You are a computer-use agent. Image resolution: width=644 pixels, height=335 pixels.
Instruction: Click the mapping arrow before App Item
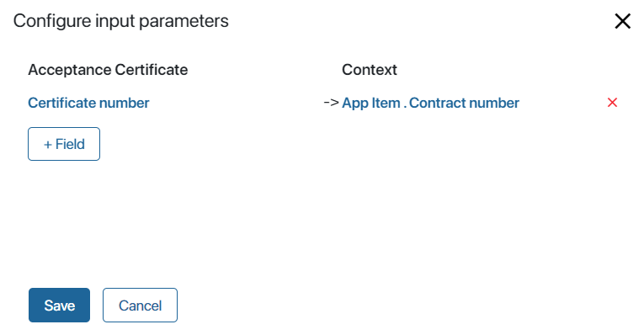click(x=331, y=102)
